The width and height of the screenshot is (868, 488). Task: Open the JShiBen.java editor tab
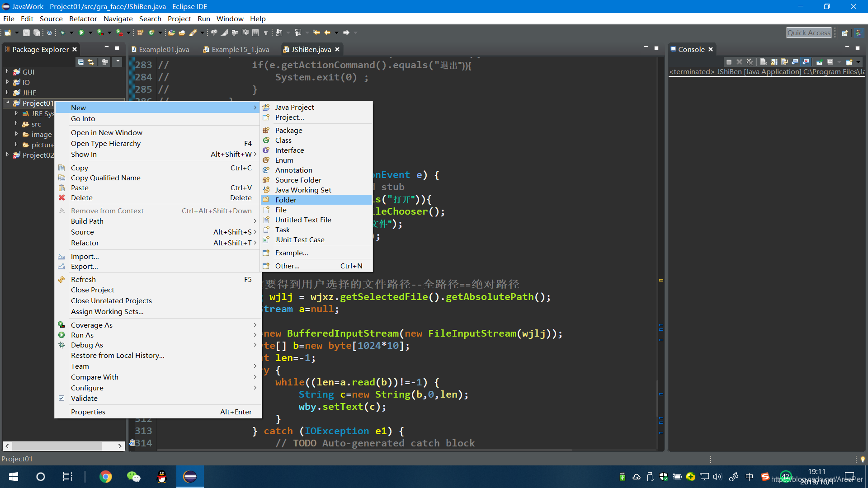coord(309,49)
